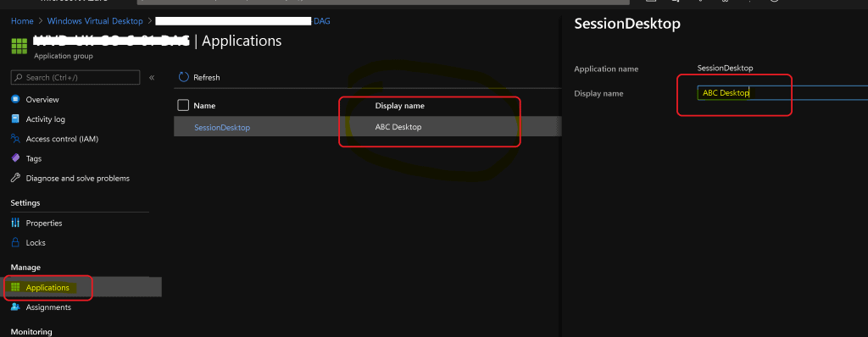Click the DAG breadcrumb link
This screenshot has width=868, height=337.
[322, 21]
